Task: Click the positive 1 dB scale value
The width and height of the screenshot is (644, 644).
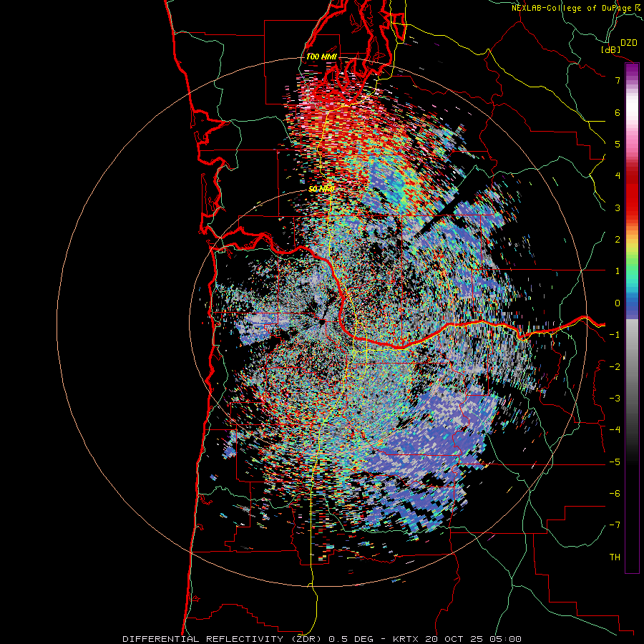Action: (618, 271)
